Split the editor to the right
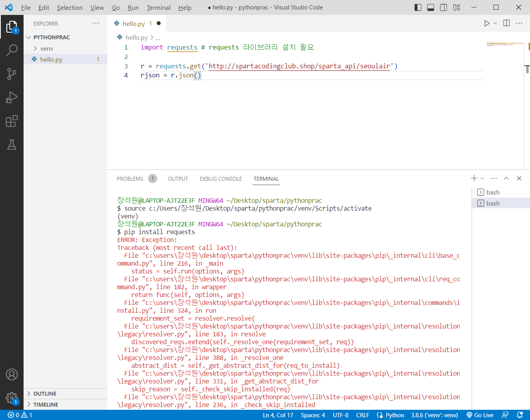 [x=507, y=23]
